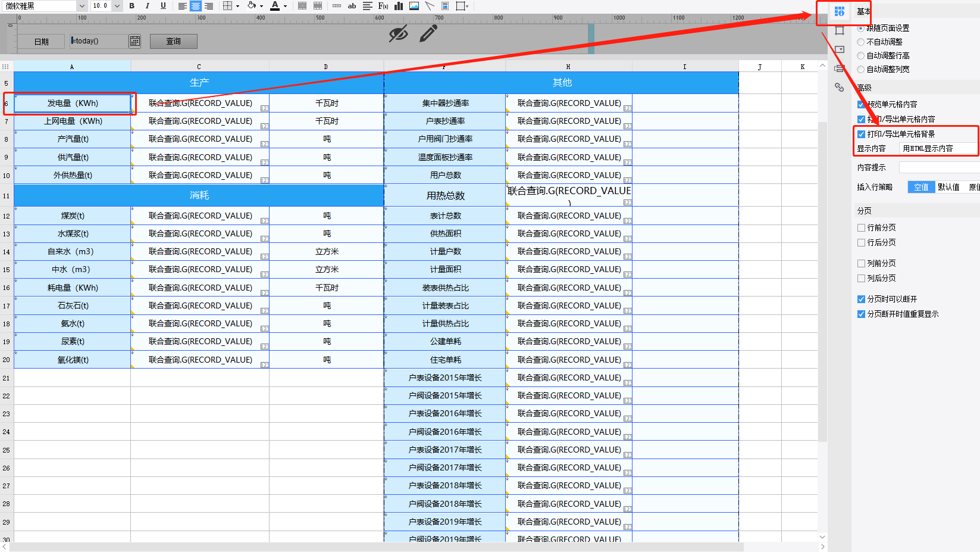Uncheck 分页时可以断开 checkbox
Screen dimensions: 980x552
coord(861,299)
